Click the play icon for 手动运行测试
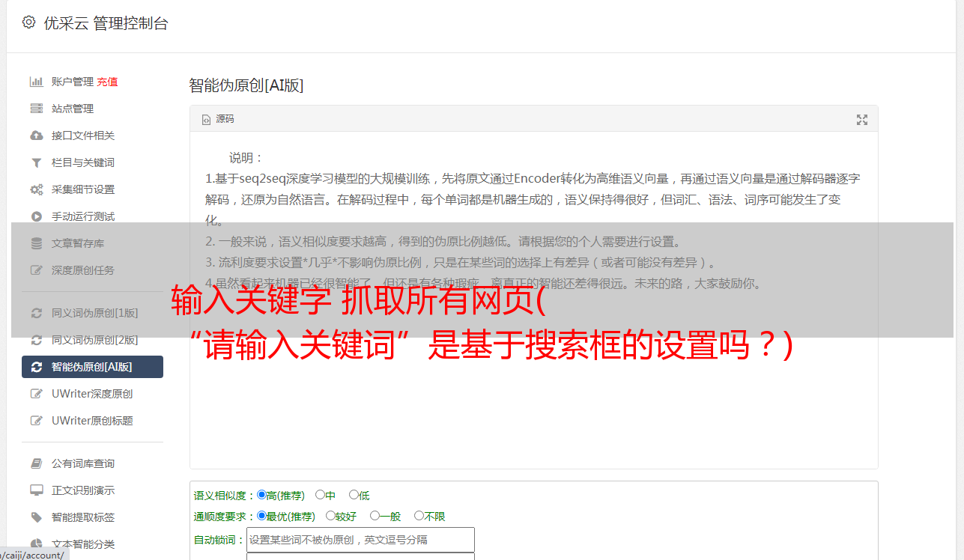Viewport: 964px width, 560px height. [x=36, y=216]
